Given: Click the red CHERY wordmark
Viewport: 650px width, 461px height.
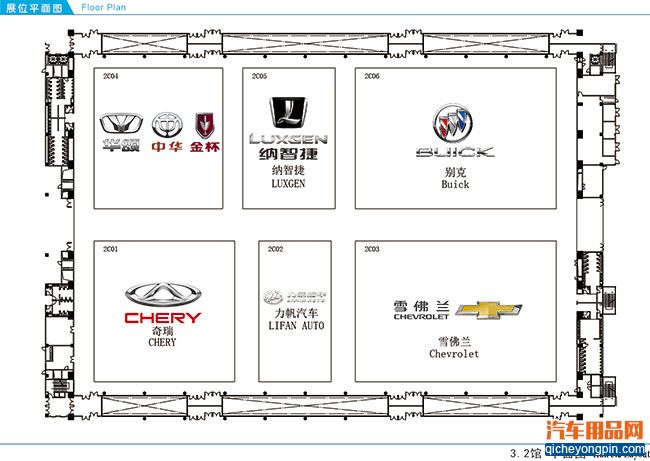Looking at the screenshot, I should tap(162, 318).
